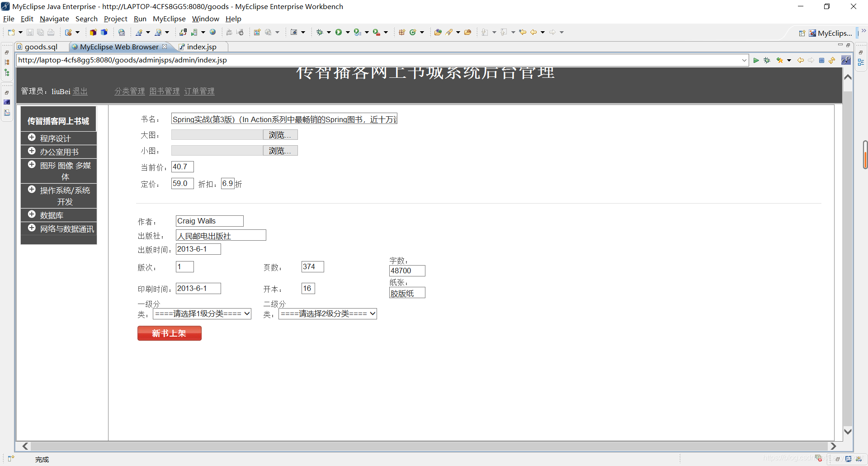
Task: Open the bookmark star dropdown arrow
Action: click(789, 60)
